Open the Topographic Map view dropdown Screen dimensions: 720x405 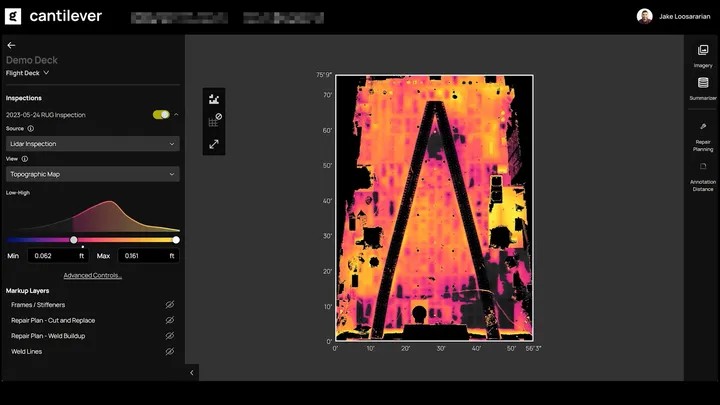pos(93,174)
